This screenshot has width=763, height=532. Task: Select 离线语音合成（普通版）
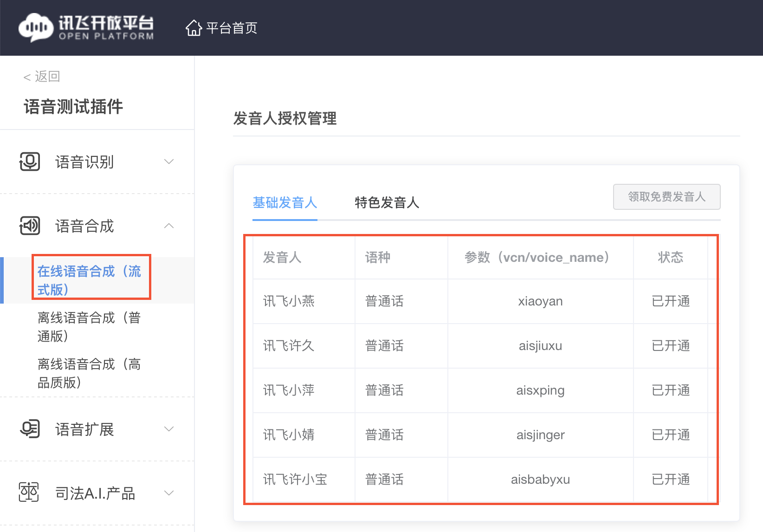[x=89, y=327]
